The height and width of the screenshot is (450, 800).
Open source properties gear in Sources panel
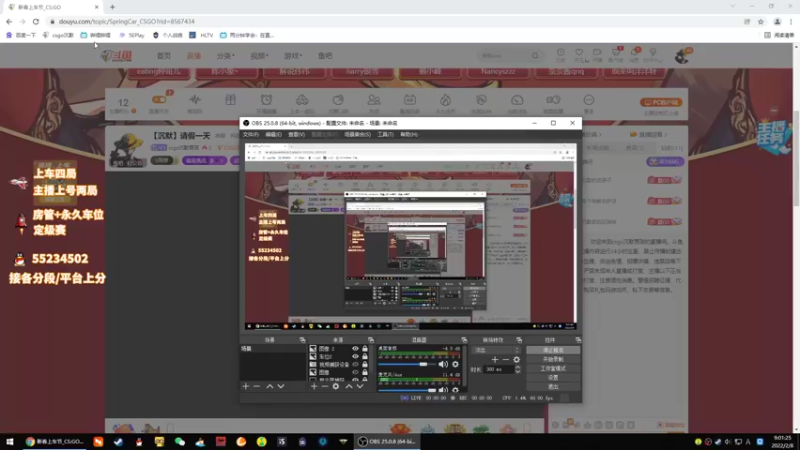tap(336, 387)
